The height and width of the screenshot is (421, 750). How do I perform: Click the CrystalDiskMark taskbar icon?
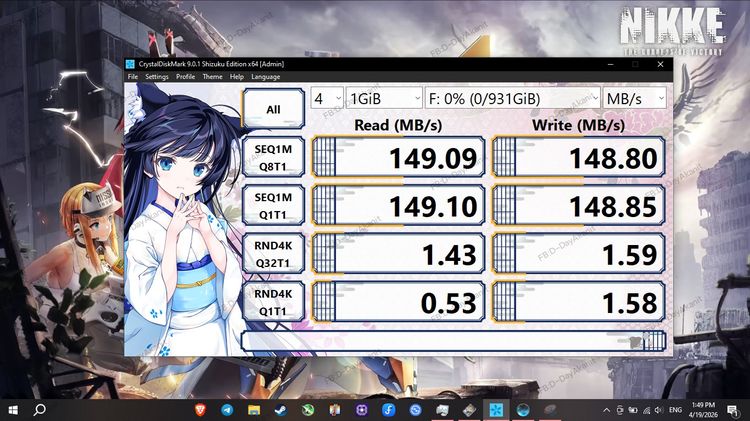[x=495, y=410]
